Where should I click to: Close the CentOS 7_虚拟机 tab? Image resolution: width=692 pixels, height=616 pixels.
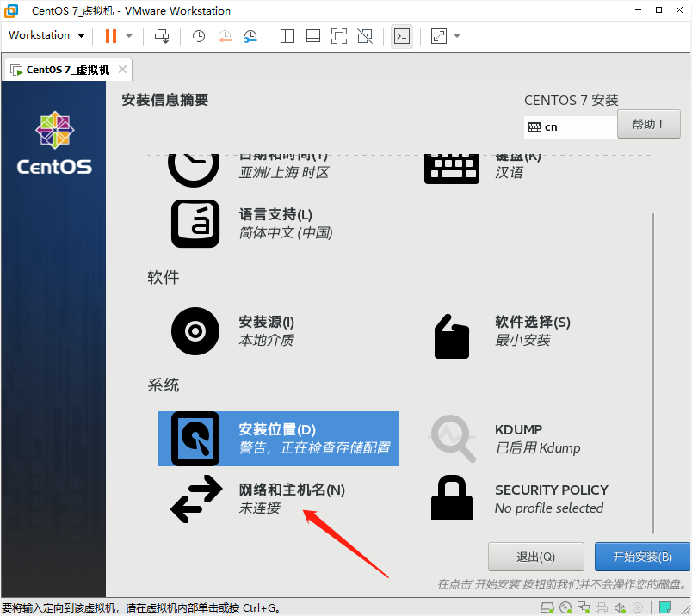click(123, 70)
